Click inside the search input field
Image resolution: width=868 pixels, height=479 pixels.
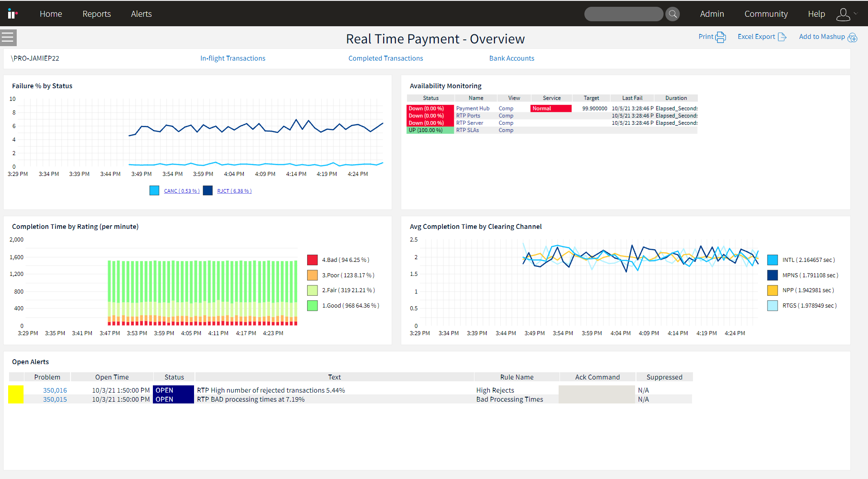623,14
